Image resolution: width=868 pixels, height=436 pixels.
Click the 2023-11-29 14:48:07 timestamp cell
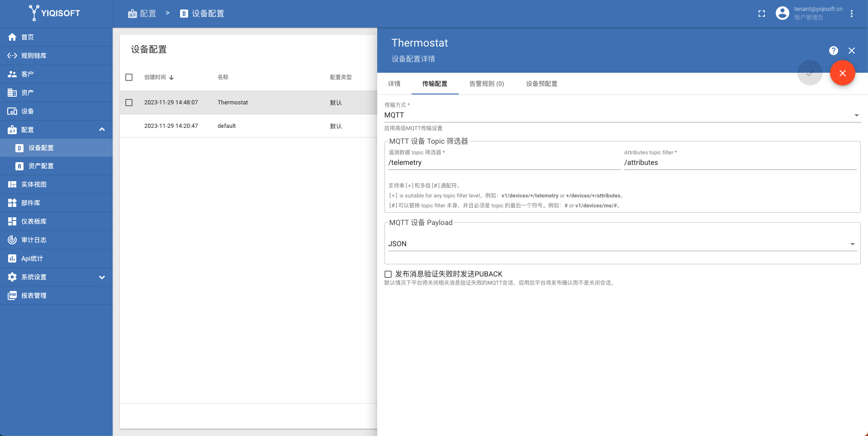coord(171,103)
